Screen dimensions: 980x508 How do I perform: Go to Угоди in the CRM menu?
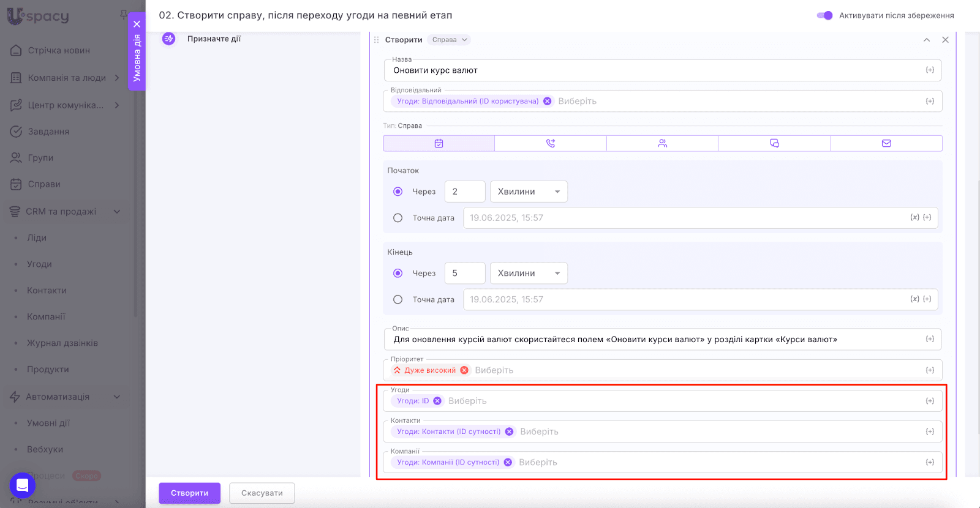[x=39, y=264]
